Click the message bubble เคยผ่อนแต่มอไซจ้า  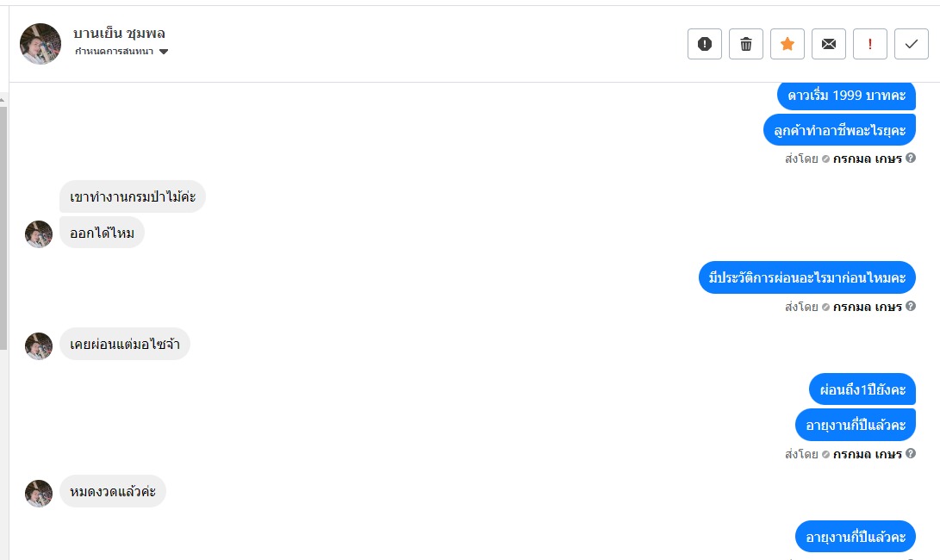124,345
